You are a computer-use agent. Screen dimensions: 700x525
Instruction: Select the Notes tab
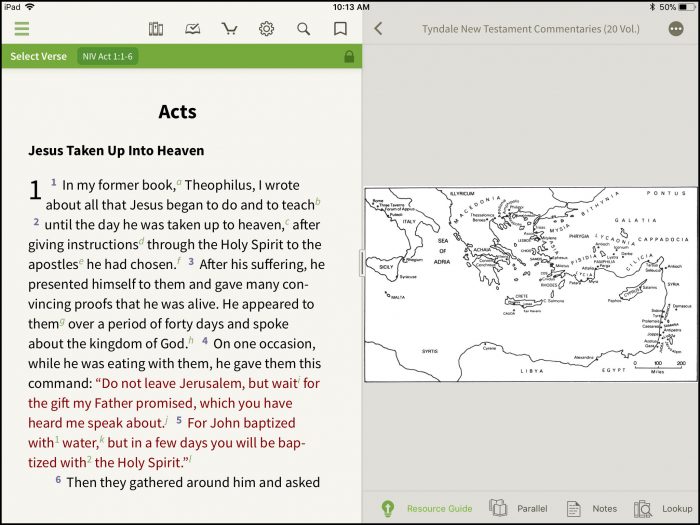pos(604,508)
